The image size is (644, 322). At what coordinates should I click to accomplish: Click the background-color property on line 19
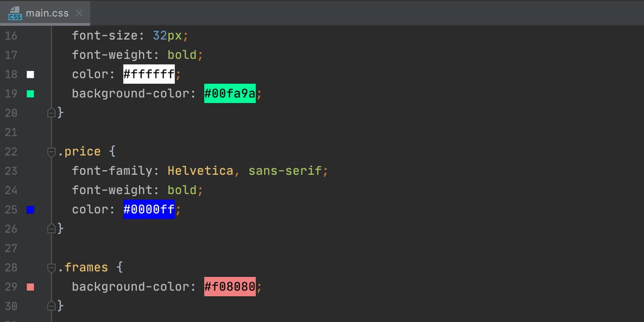[x=131, y=93]
